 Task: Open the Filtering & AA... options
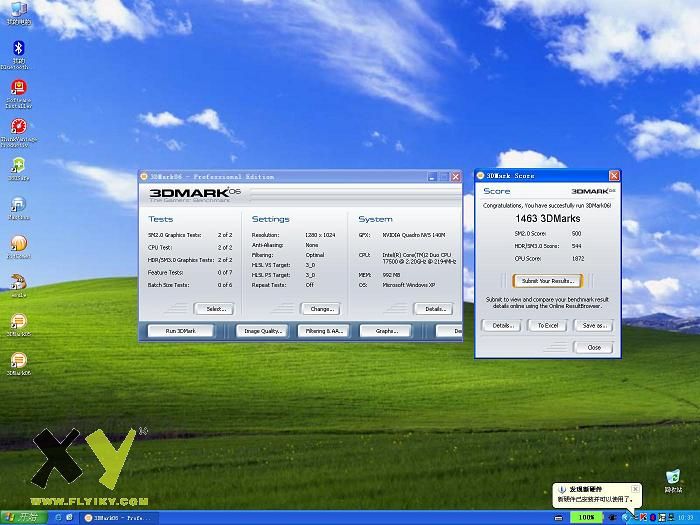tap(323, 331)
